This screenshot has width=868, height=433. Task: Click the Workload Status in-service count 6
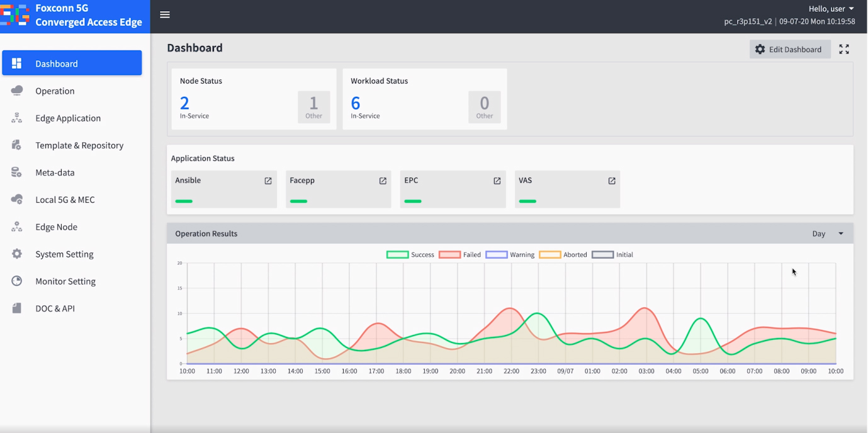[x=356, y=103]
